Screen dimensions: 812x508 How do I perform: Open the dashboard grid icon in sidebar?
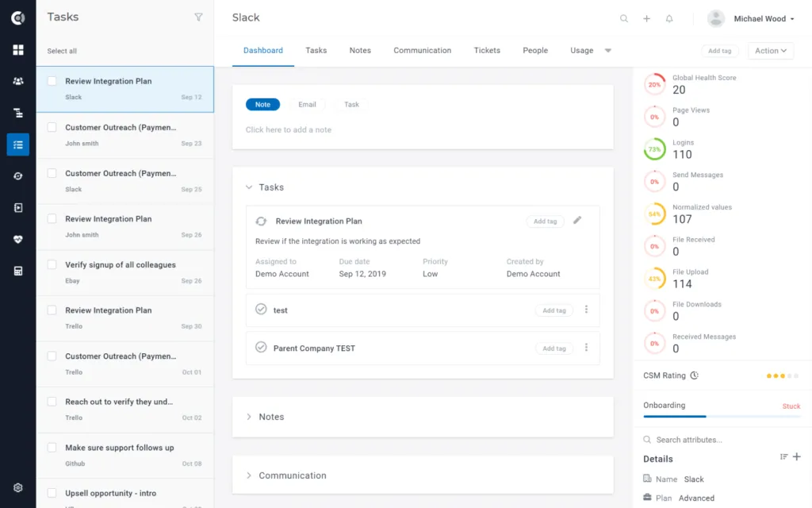18,50
